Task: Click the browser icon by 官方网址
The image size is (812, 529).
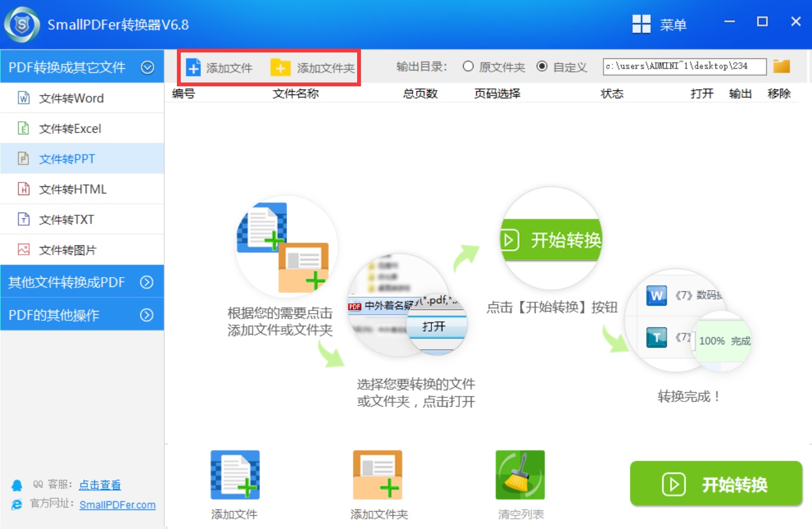Action: (17, 504)
